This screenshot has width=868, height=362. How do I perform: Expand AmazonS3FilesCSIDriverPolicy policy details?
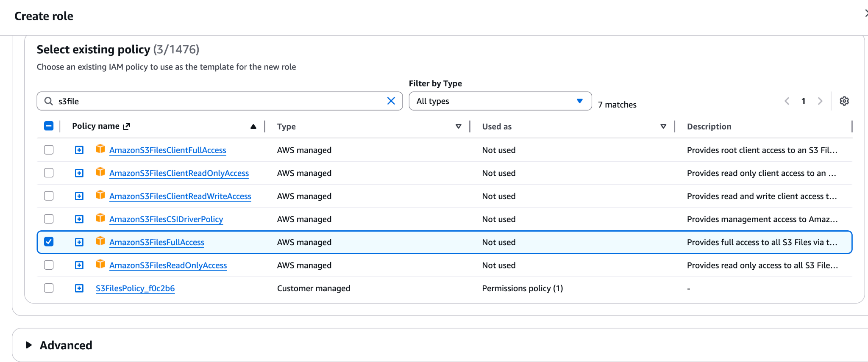(79, 219)
